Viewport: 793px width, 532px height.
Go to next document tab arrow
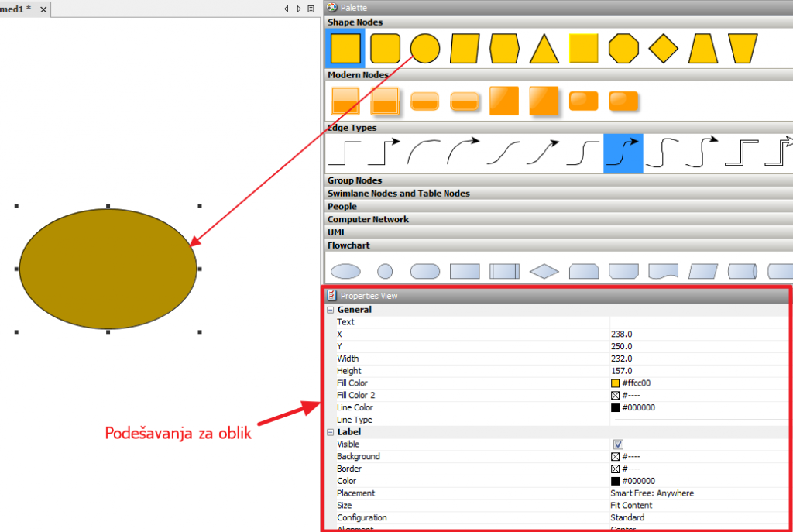coord(299,9)
